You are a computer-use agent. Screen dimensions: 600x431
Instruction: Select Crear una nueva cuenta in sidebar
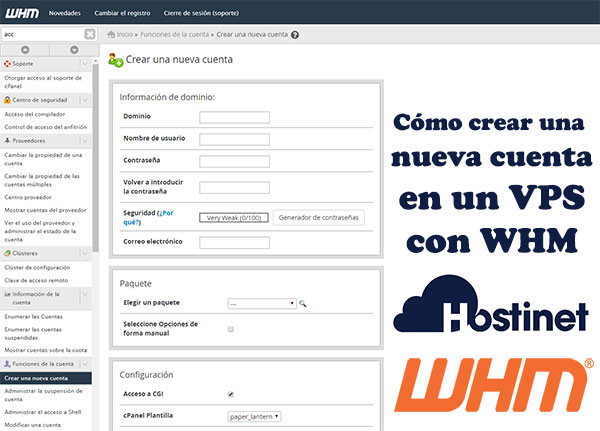tap(46, 378)
